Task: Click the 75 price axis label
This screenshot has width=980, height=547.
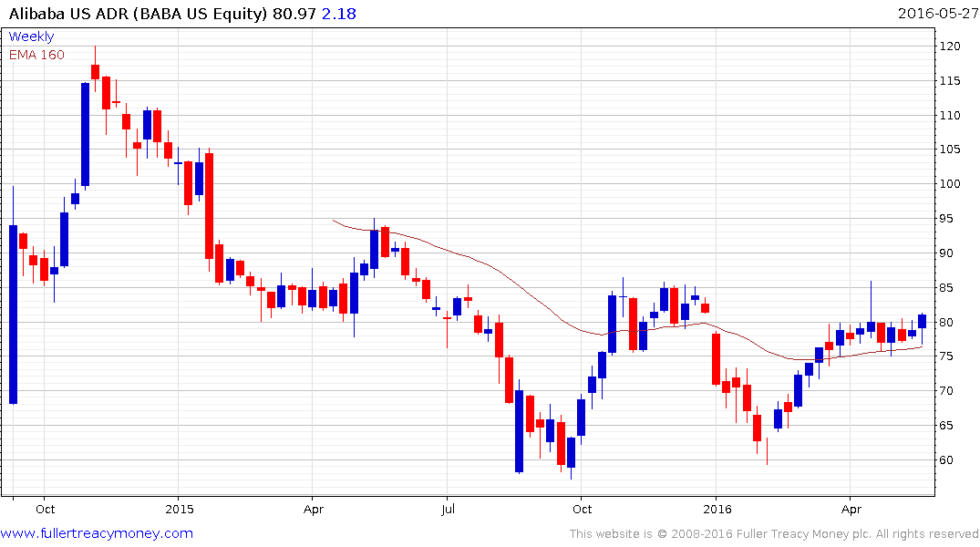Action: pyautogui.click(x=946, y=356)
